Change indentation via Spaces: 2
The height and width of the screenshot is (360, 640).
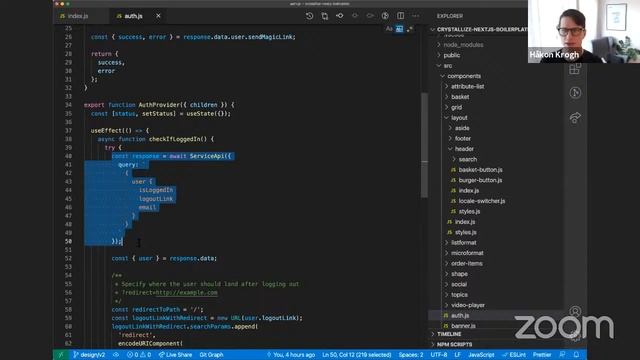pyautogui.click(x=411, y=355)
